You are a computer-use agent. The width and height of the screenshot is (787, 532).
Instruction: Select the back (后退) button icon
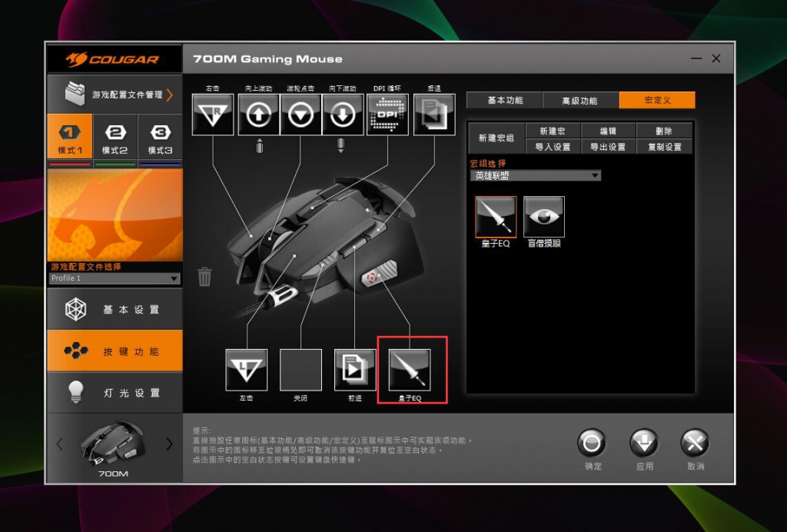coord(434,115)
